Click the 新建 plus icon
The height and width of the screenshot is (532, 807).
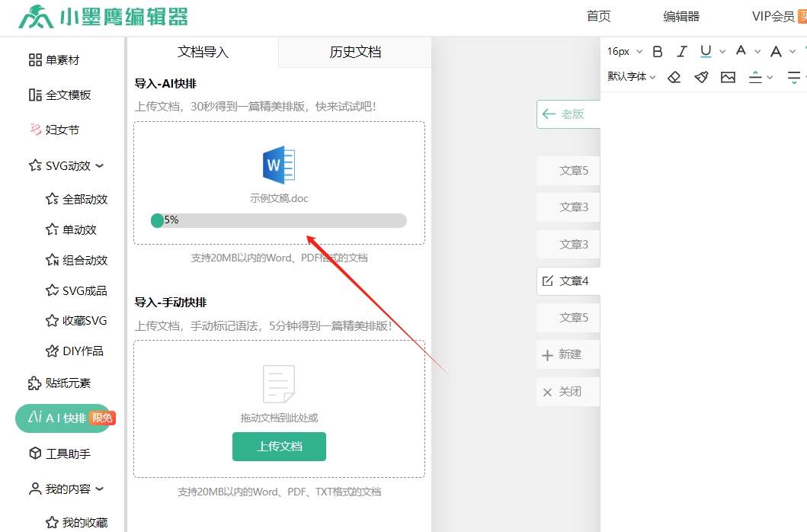[547, 355]
